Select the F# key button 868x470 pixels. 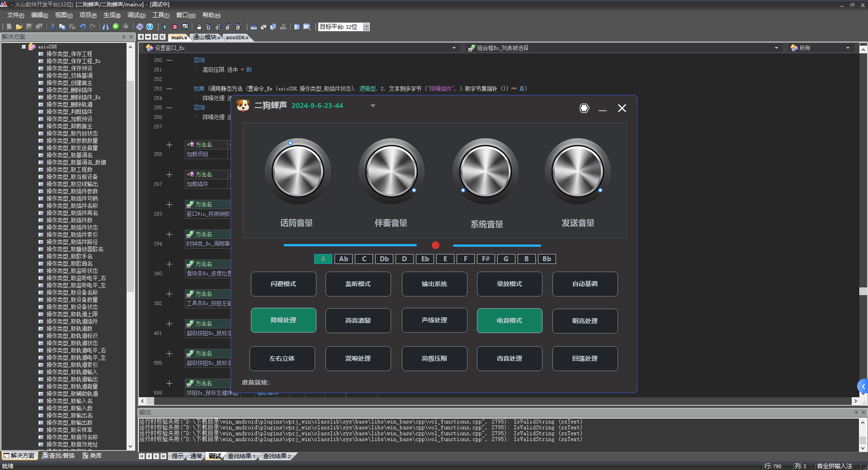point(486,259)
